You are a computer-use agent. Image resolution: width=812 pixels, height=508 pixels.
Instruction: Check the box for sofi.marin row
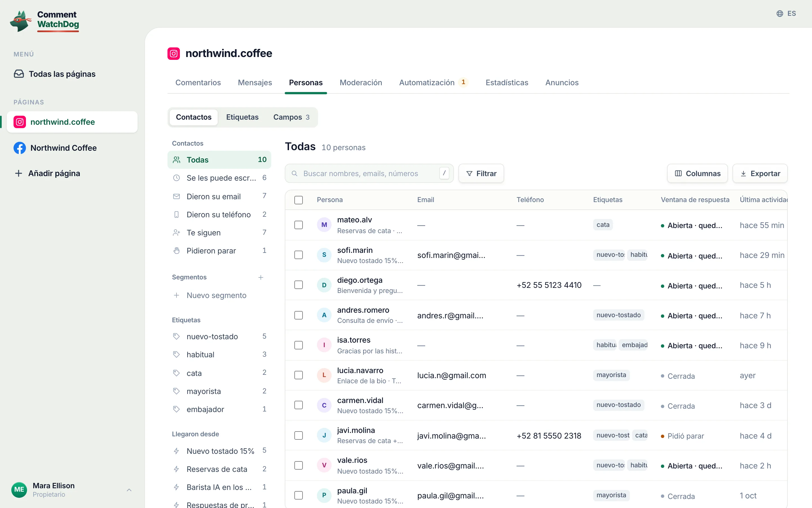299,255
